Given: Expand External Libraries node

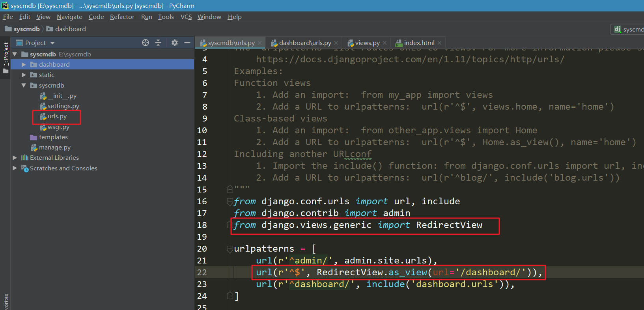Looking at the screenshot, I should (15, 158).
